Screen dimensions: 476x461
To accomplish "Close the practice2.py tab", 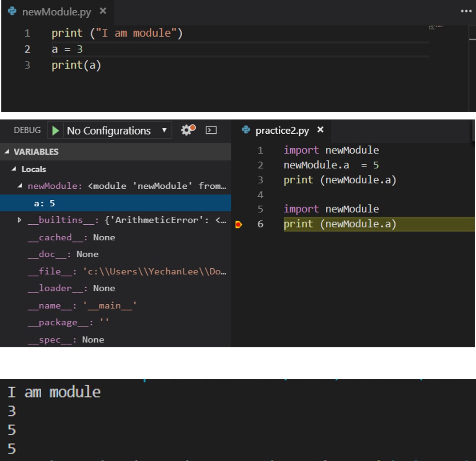I will 320,130.
